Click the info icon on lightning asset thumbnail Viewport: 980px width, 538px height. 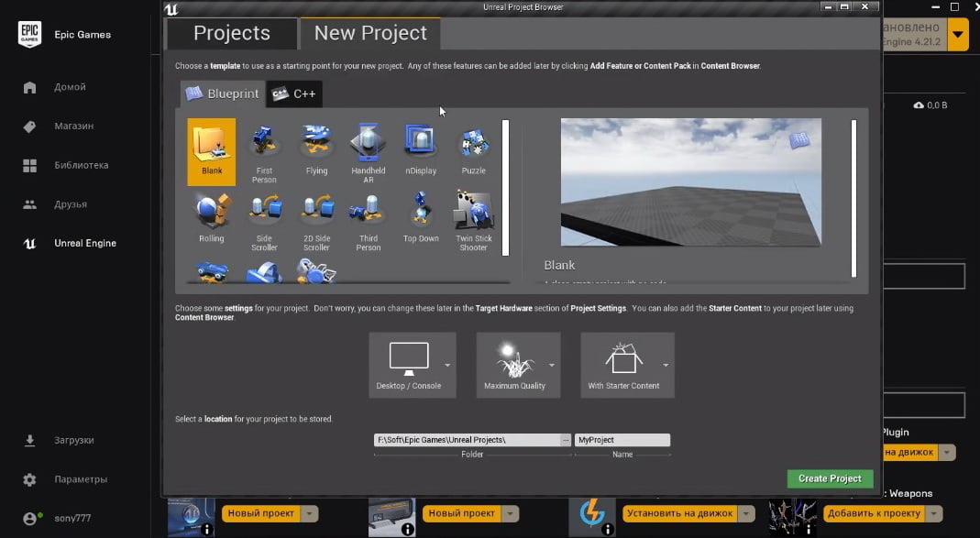(x=608, y=529)
